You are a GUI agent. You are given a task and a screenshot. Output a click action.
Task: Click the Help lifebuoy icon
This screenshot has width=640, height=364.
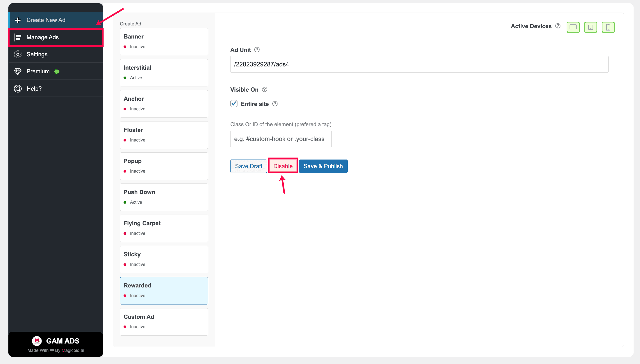tap(18, 88)
